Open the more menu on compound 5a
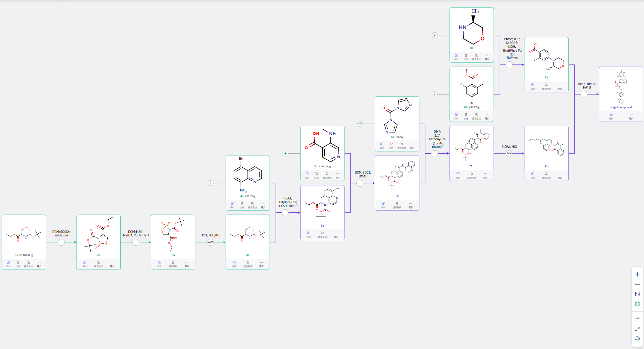Viewport: 644px width, 349px height. pos(338,175)
